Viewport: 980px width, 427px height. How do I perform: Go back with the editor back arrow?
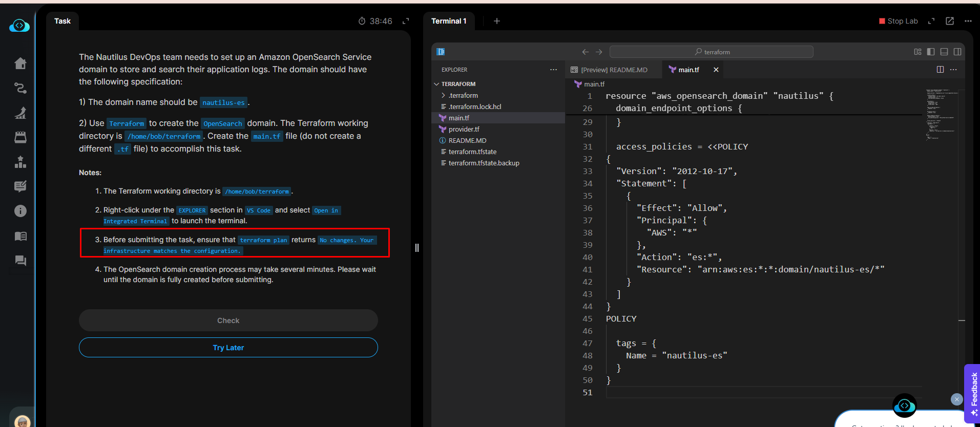pos(586,52)
